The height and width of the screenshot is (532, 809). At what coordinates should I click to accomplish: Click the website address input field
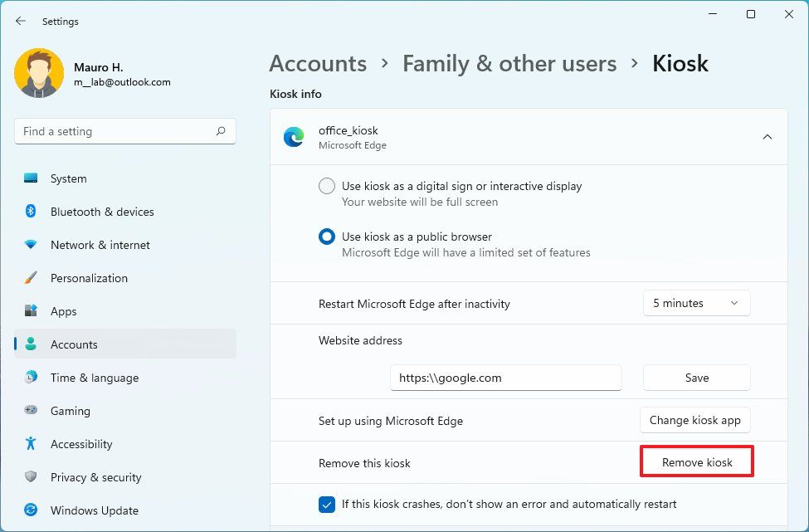point(505,378)
